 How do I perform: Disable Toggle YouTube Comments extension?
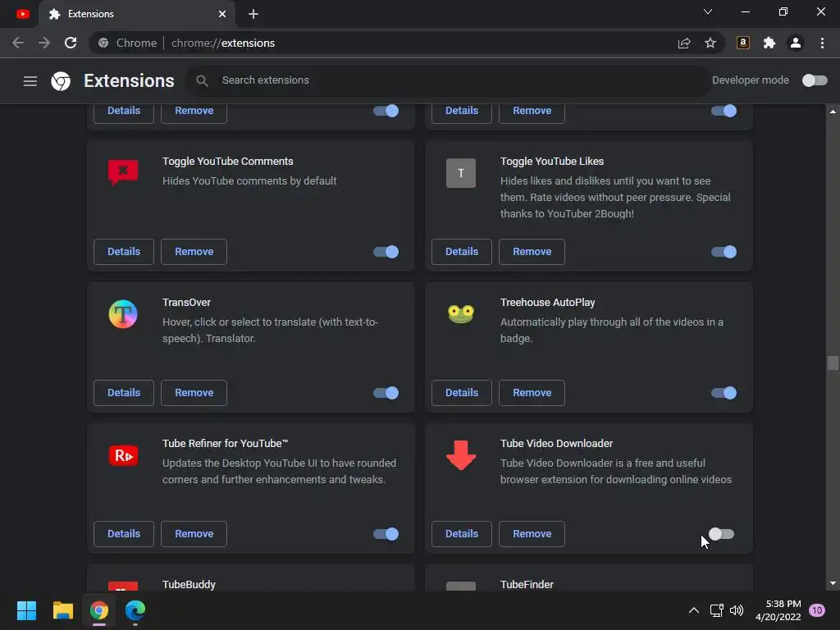click(386, 252)
